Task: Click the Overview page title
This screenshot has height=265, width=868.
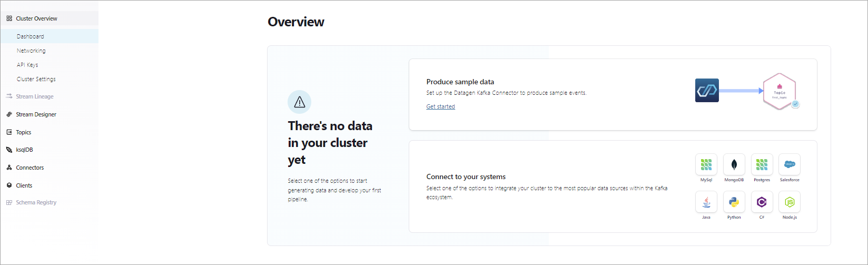Action: [296, 22]
